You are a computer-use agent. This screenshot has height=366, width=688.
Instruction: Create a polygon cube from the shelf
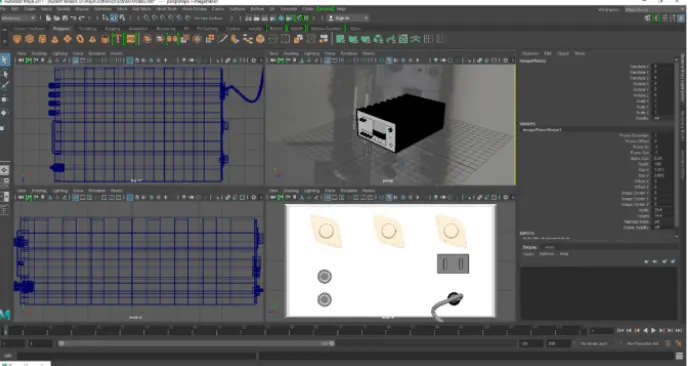(29, 39)
